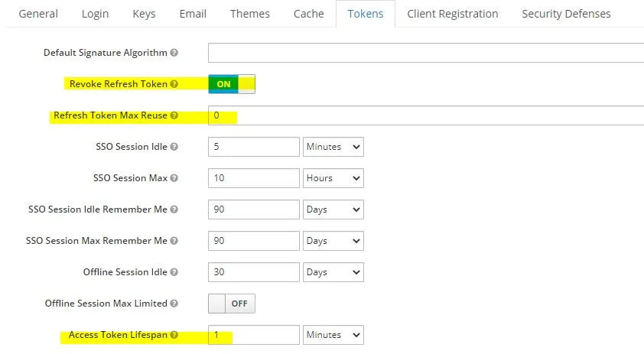Open the Client Registration tab
The image size is (644, 354).
pyautogui.click(x=453, y=14)
